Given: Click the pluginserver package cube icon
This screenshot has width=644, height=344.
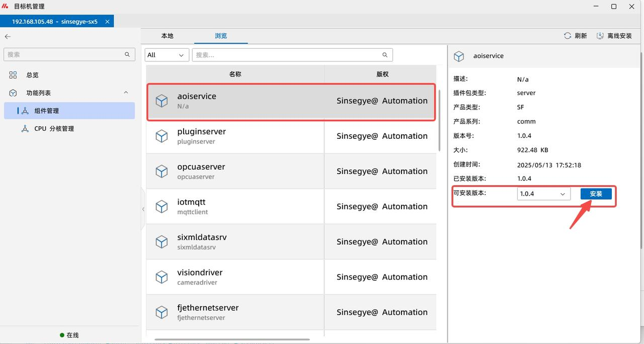Looking at the screenshot, I should point(162,136).
